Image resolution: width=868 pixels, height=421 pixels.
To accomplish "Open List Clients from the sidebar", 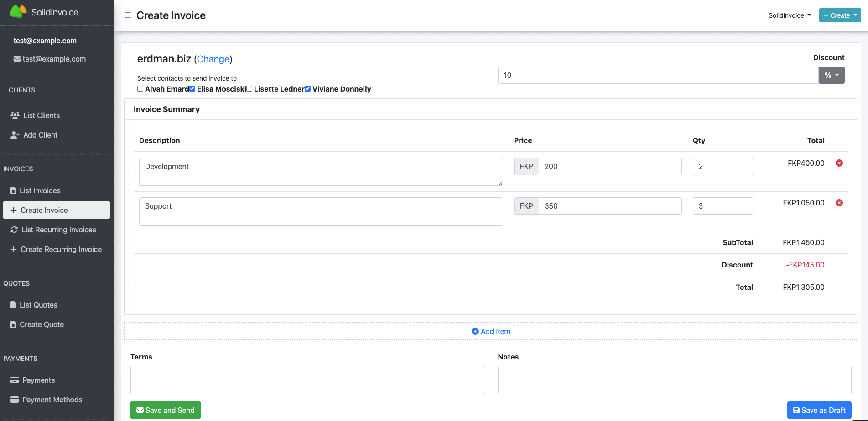I will coord(41,115).
